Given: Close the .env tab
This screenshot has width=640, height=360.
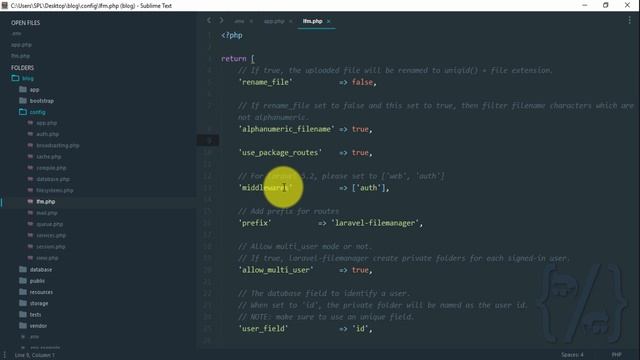Looking at the screenshot, I should click(251, 21).
